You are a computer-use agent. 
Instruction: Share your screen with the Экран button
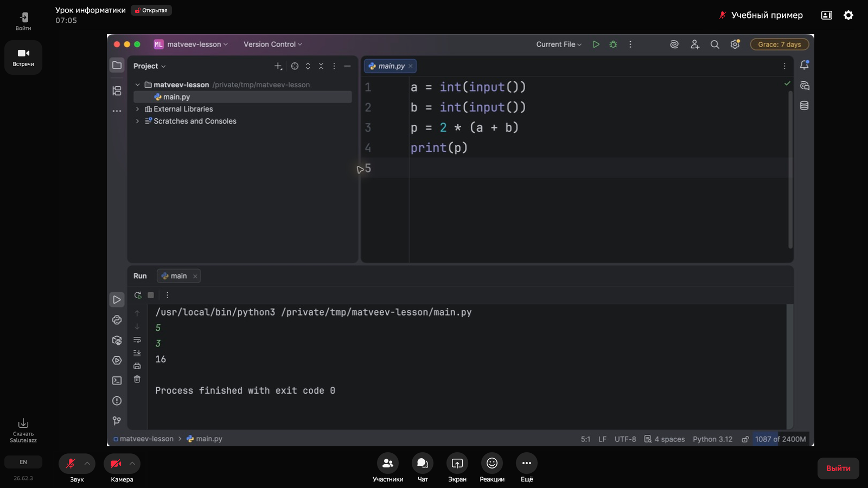click(457, 467)
